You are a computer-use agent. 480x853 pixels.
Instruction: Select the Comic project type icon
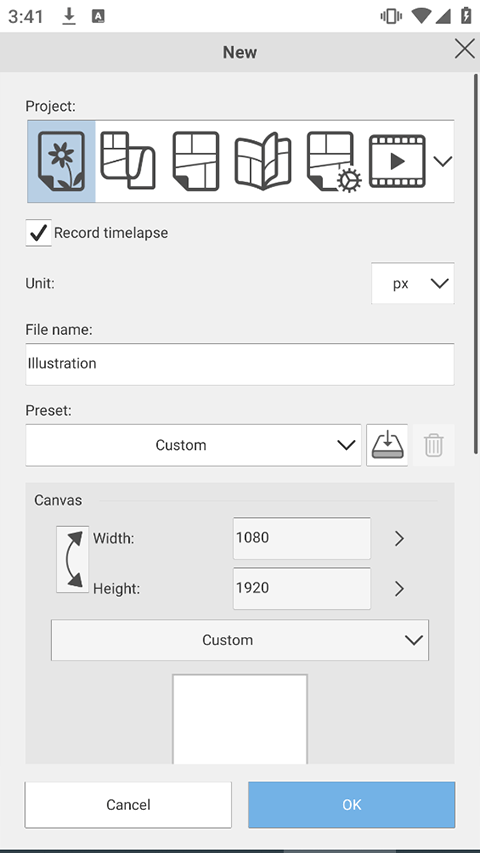tap(196, 161)
